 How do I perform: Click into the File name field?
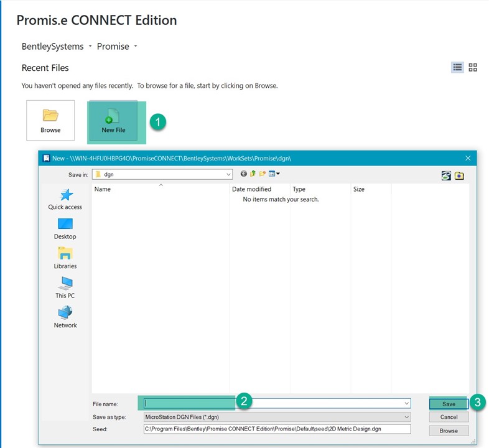click(277, 403)
